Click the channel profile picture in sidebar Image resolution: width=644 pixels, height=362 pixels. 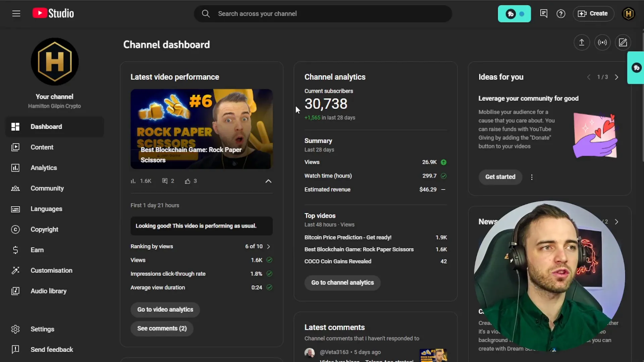[x=55, y=62]
